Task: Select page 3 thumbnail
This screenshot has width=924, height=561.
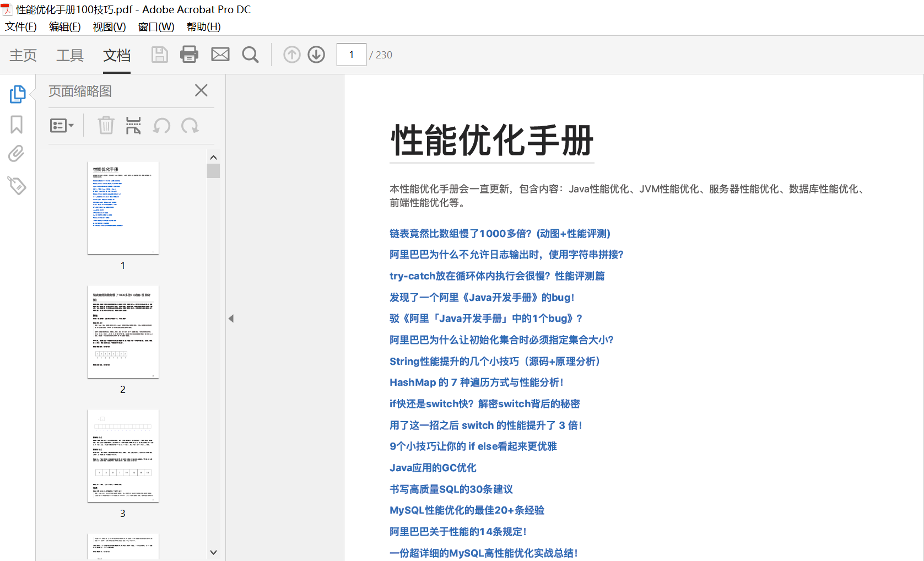Action: (x=123, y=456)
